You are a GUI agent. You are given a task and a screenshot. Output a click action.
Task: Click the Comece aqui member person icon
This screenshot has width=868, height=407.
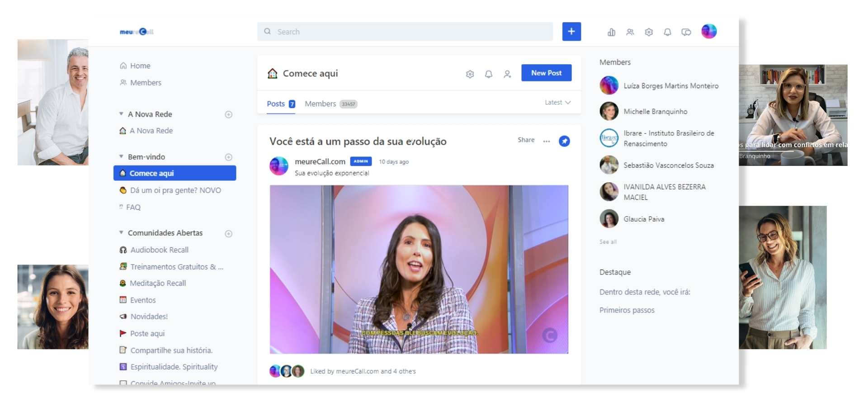(507, 74)
